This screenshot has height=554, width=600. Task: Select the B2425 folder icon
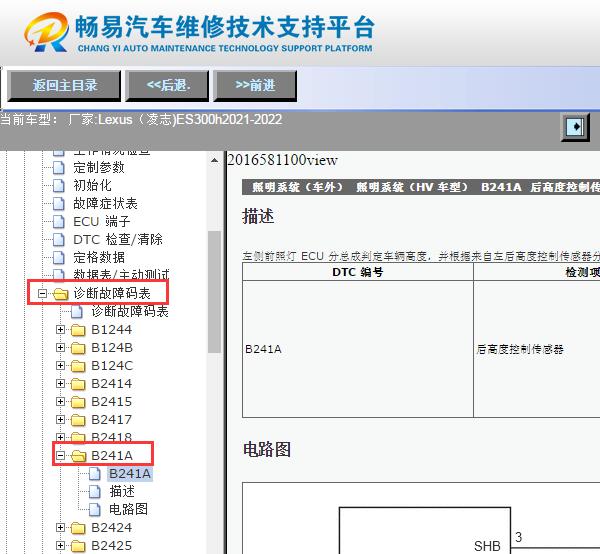pyautogui.click(x=78, y=546)
